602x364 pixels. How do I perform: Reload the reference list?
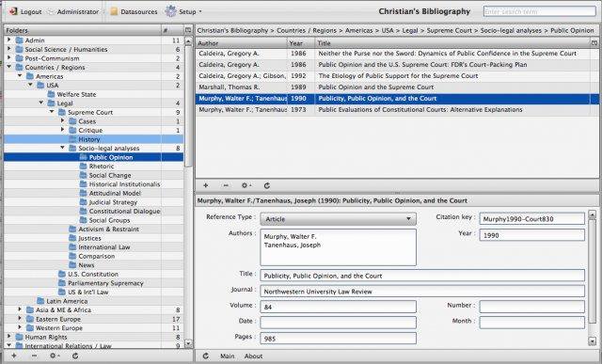coord(267,185)
